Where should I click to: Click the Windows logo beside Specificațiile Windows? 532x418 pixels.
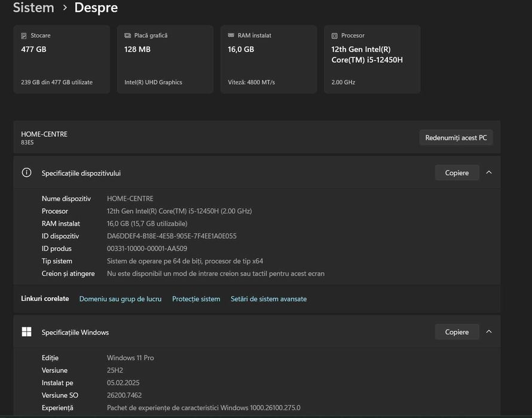tap(26, 332)
